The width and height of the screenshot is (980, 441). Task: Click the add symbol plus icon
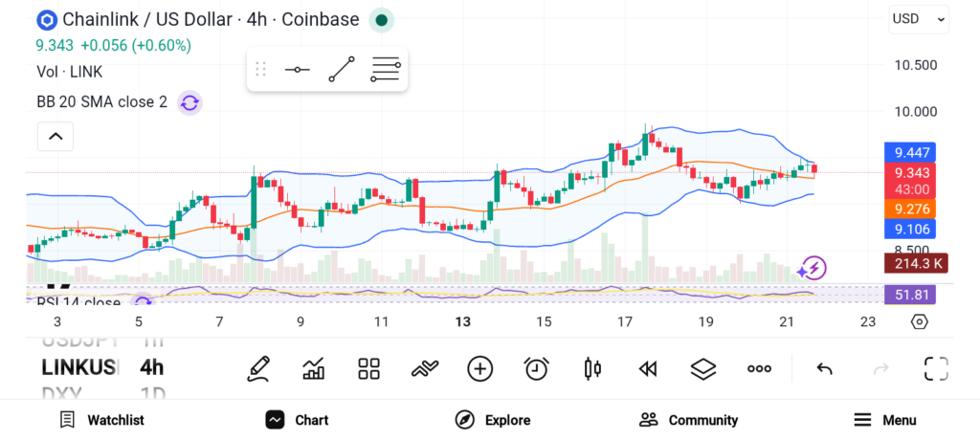tap(479, 368)
